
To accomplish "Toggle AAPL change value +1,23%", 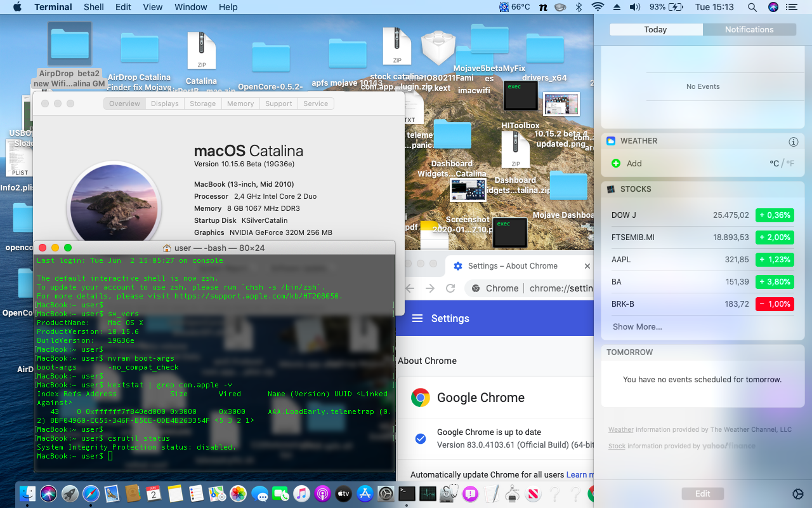I will point(775,260).
